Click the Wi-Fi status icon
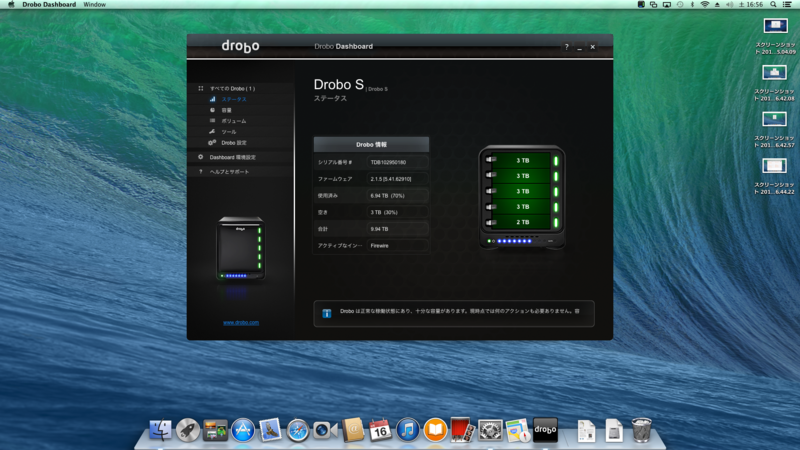Viewport: 800px width, 450px height. (705, 5)
